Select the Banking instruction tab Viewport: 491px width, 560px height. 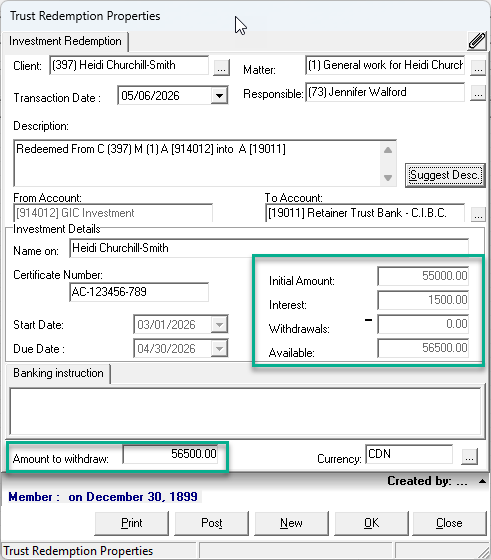tap(58, 373)
